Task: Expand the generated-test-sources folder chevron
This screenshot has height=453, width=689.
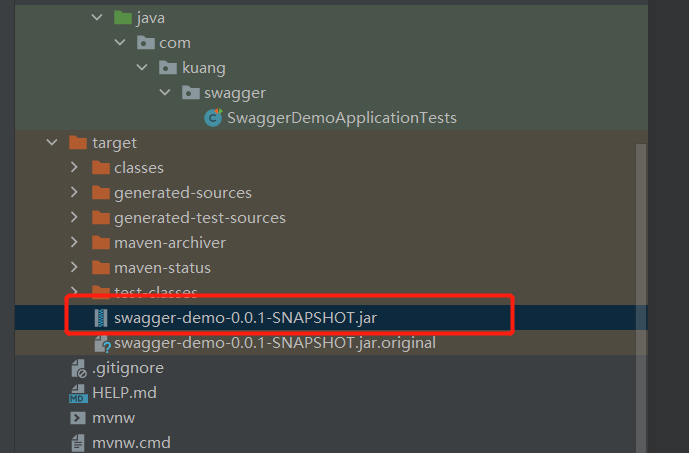Action: (74, 217)
